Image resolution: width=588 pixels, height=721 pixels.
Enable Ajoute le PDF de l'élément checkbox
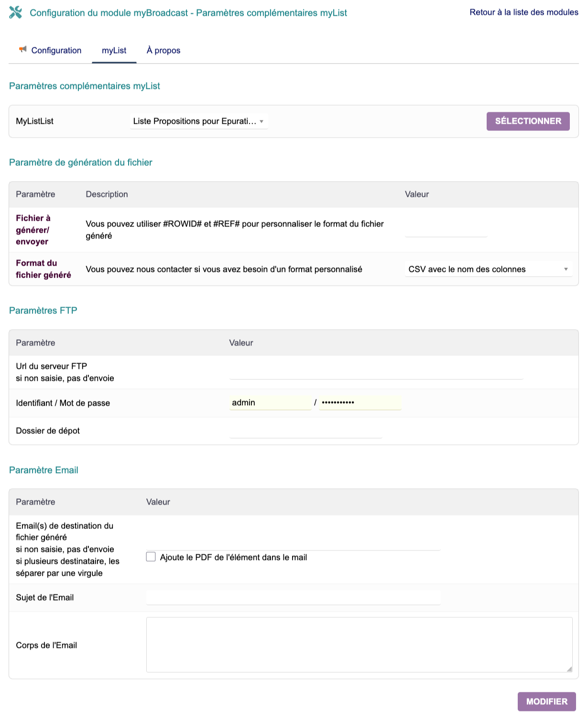(151, 557)
